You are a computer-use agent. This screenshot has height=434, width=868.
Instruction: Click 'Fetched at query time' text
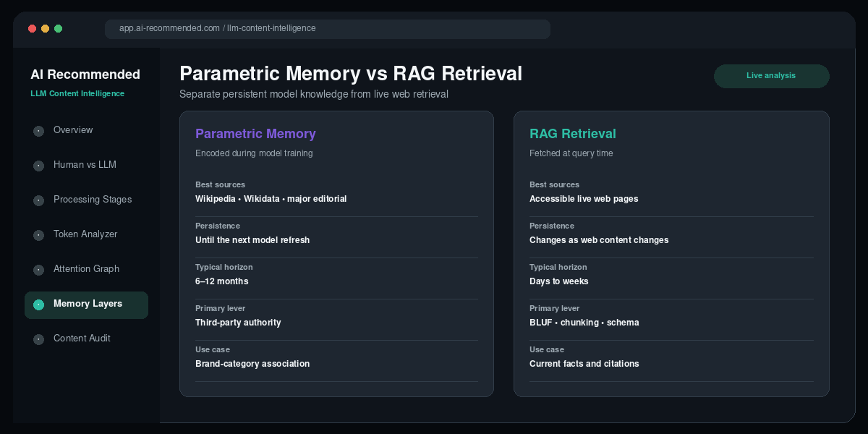click(x=571, y=153)
